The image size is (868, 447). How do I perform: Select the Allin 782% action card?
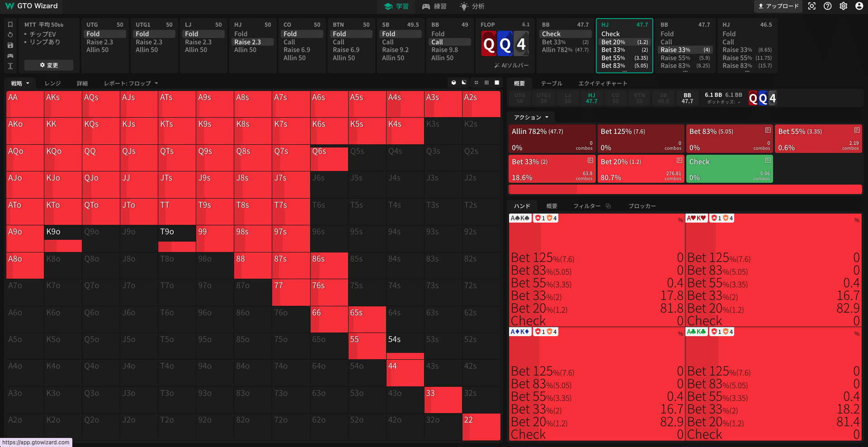tap(552, 139)
